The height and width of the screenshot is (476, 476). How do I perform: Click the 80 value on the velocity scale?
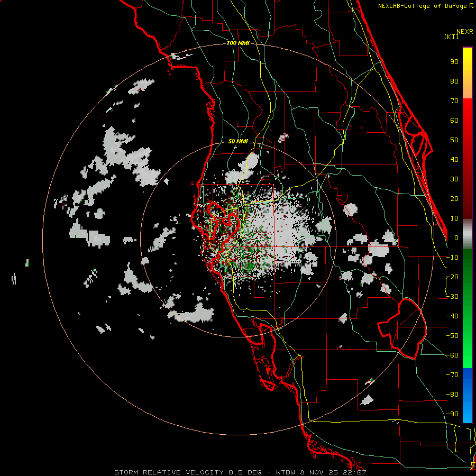tap(454, 81)
